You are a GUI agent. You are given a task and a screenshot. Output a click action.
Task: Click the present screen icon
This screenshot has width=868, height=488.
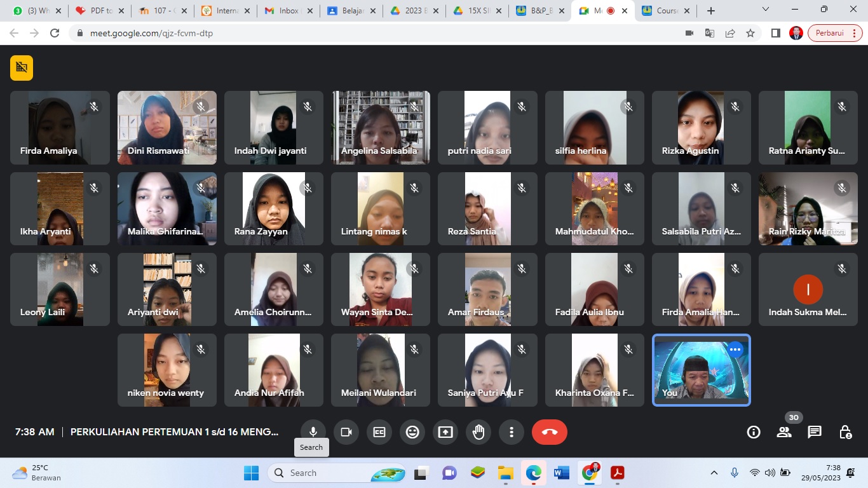click(x=445, y=432)
